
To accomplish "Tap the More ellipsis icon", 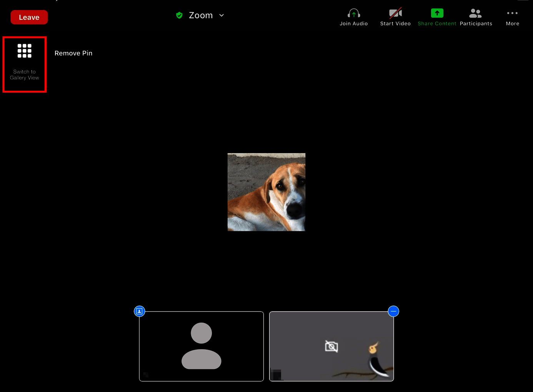I will coord(512,13).
